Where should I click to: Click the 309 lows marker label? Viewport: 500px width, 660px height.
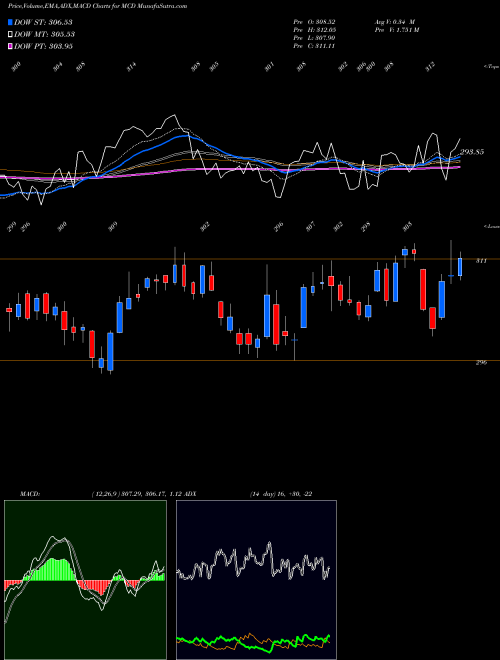pyautogui.click(x=113, y=227)
